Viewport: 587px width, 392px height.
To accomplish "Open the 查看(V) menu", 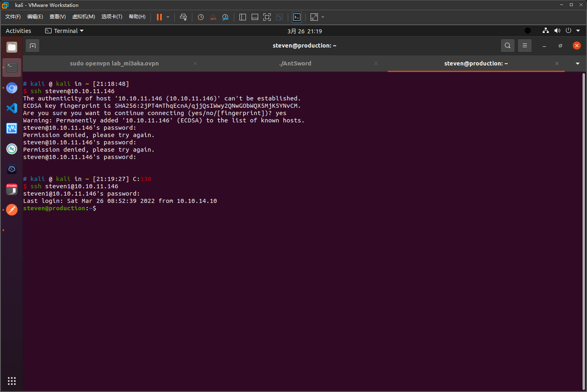I will point(58,17).
